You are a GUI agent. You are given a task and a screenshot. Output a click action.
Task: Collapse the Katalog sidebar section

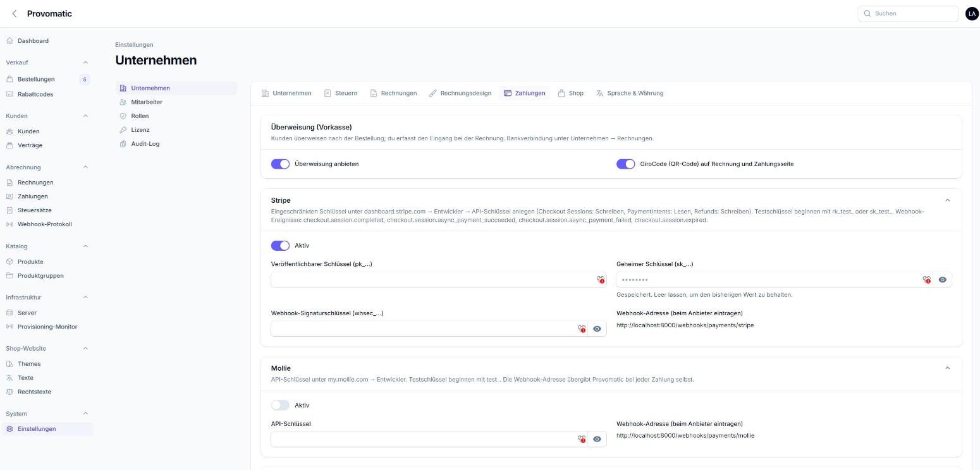click(x=85, y=246)
